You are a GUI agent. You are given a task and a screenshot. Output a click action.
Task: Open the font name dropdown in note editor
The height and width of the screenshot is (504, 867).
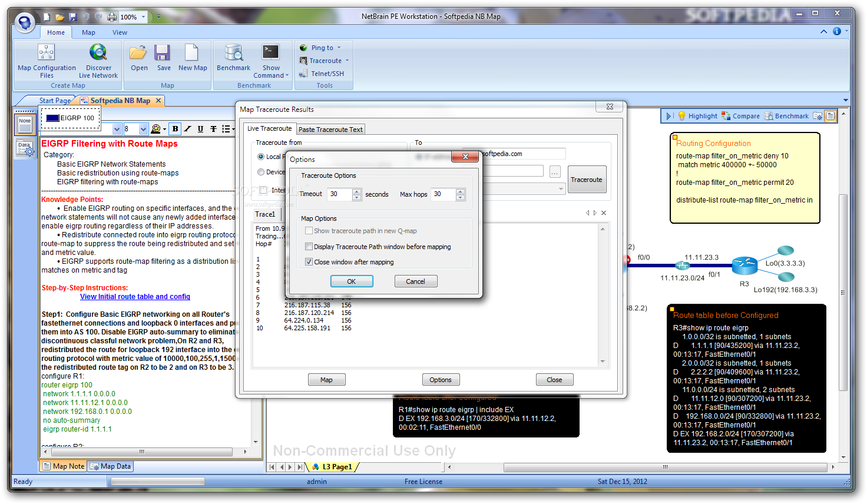(117, 129)
